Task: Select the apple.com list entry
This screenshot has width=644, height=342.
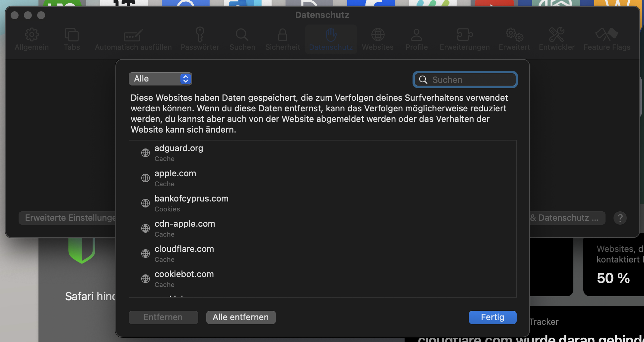Action: [x=175, y=177]
